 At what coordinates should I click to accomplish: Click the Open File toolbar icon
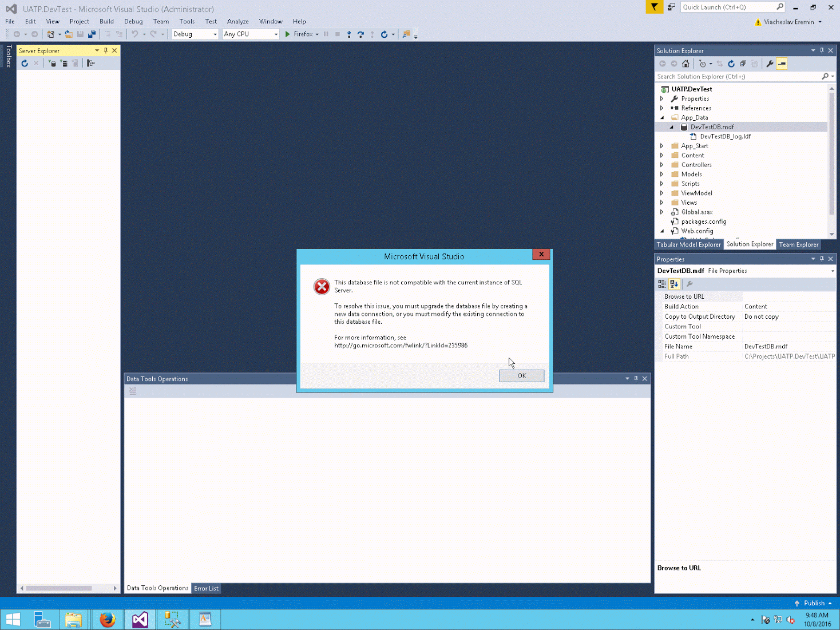[69, 34]
